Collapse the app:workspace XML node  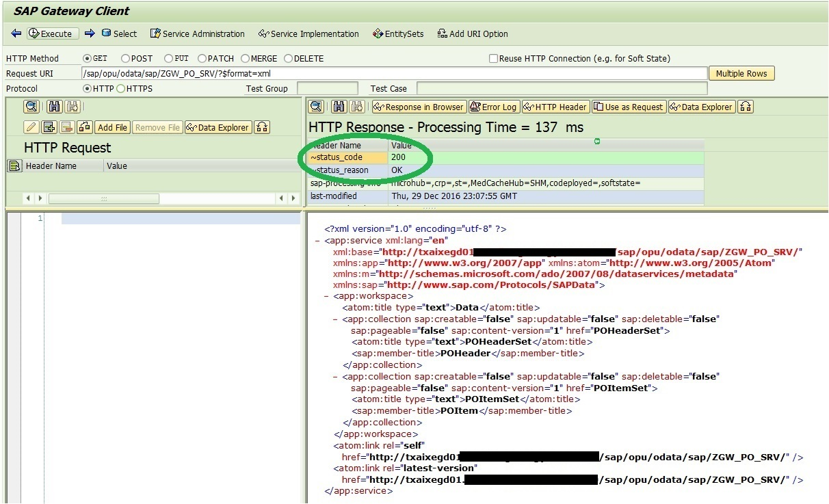coord(327,295)
